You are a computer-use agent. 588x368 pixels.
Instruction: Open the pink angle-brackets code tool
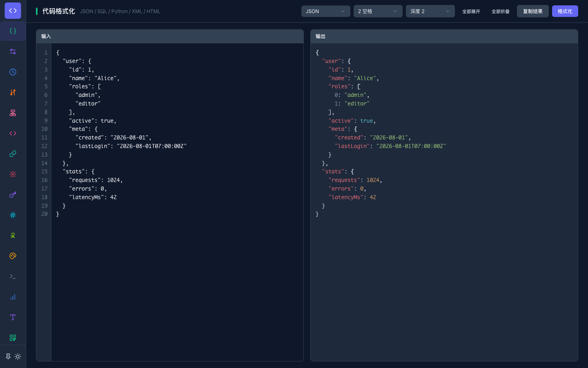[x=13, y=133]
